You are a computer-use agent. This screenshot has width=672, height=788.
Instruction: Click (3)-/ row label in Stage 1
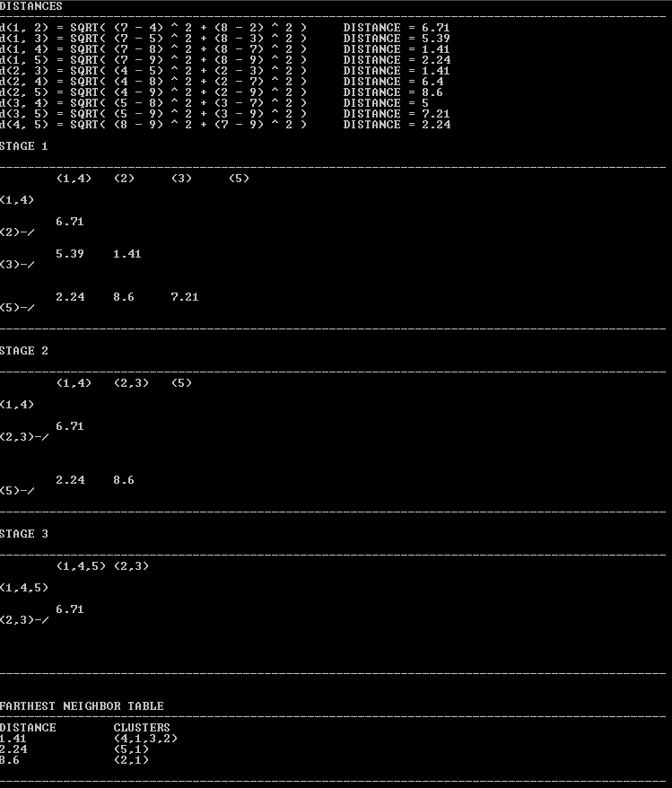click(x=17, y=265)
